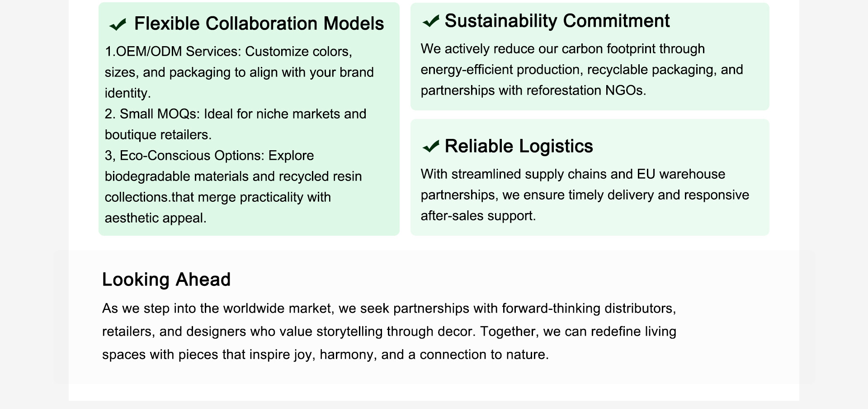Click the streamlined supply chains paragraph
Viewport: 868px width, 409px height.
coord(585,195)
